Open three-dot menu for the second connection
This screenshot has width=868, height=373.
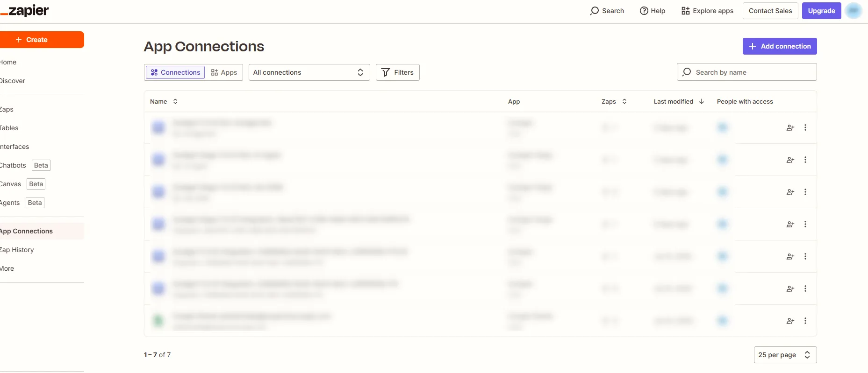pyautogui.click(x=805, y=160)
